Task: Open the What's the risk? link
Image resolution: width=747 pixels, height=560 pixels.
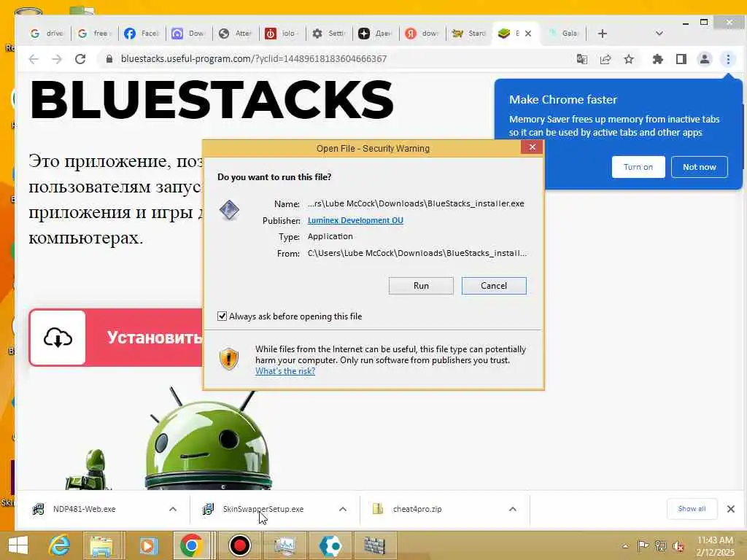Action: [285, 371]
